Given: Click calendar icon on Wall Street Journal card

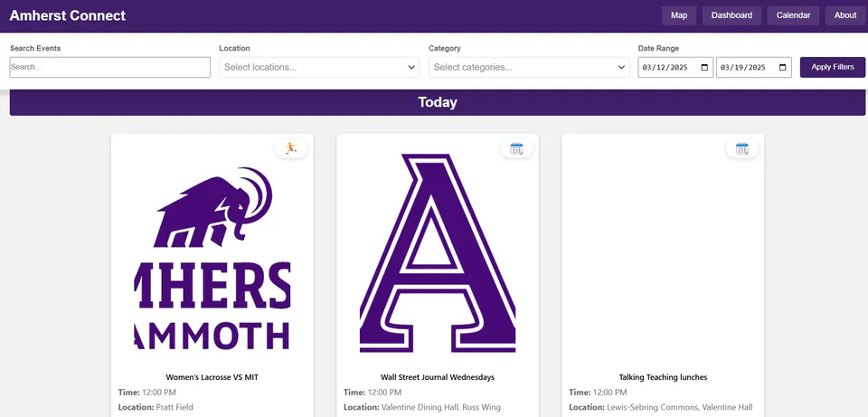Looking at the screenshot, I should coord(516,148).
